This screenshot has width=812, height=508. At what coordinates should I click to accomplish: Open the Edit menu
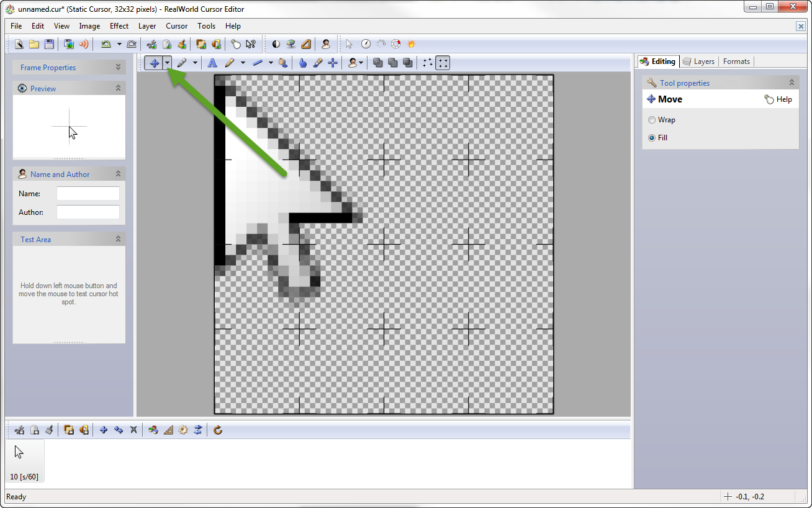(x=38, y=26)
